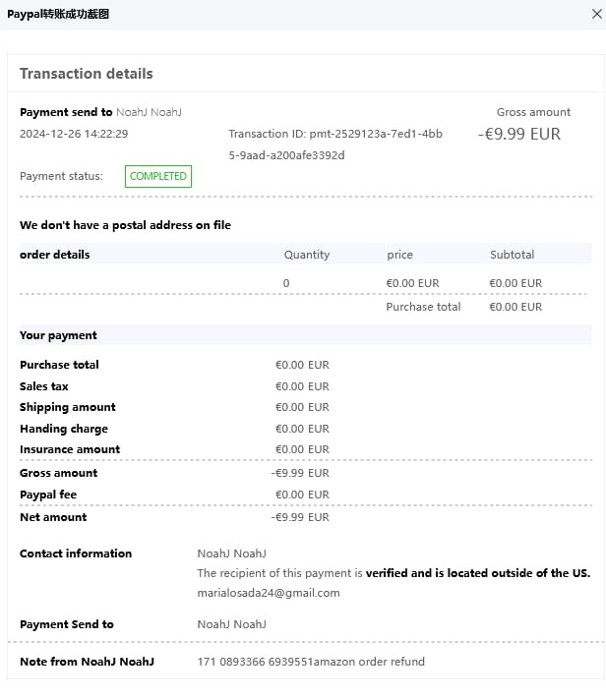The height and width of the screenshot is (700, 606).
Task: Click the large -€9.99 EUR gross amount
Action: pyautogui.click(x=519, y=134)
